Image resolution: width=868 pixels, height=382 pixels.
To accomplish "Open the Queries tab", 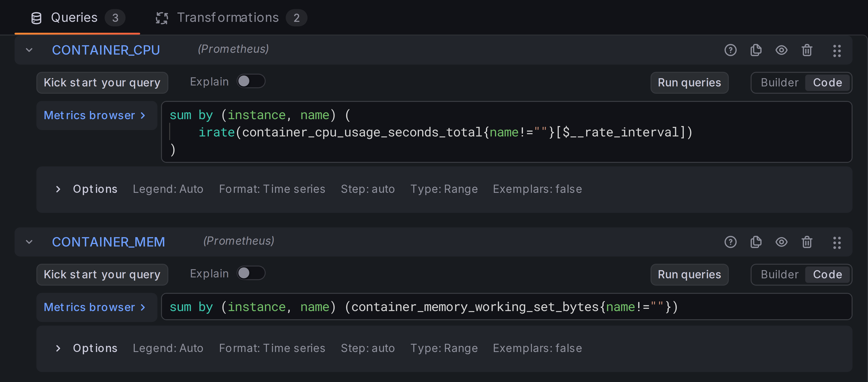I will point(77,18).
